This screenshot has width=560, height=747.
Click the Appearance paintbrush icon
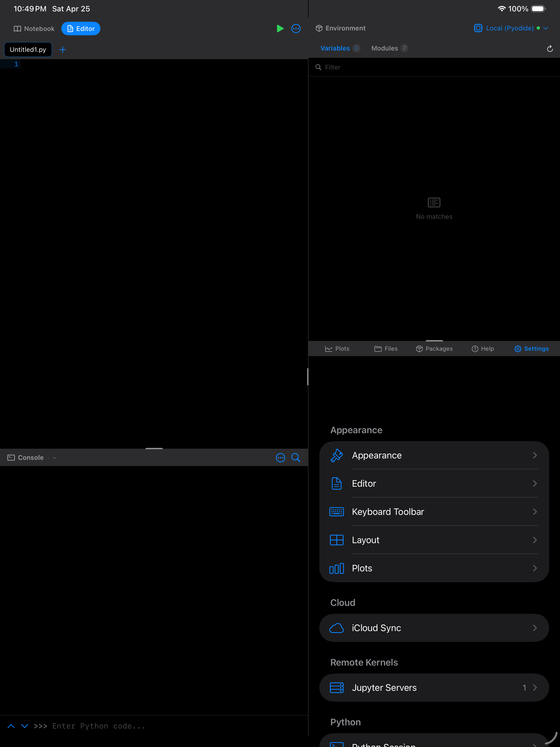(x=336, y=455)
